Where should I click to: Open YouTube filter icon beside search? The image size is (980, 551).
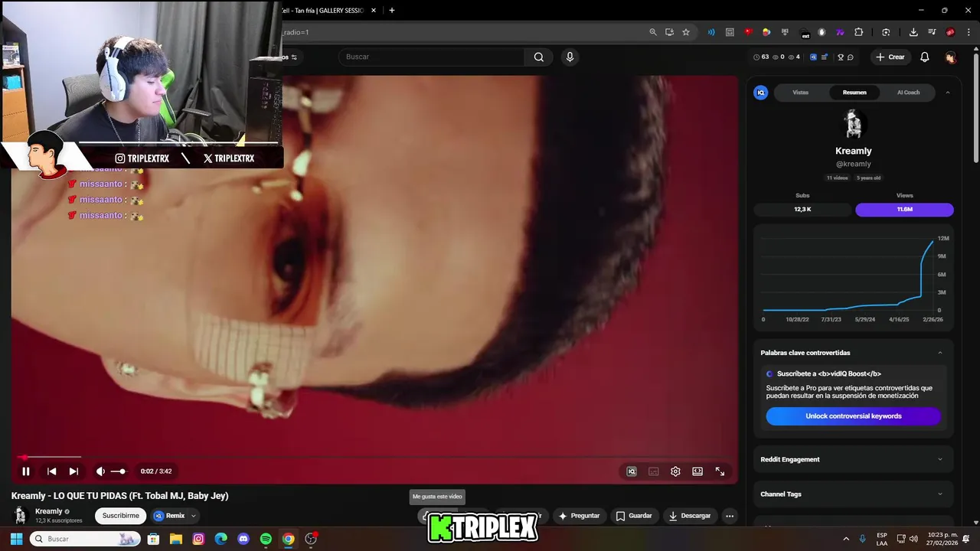[x=293, y=57]
